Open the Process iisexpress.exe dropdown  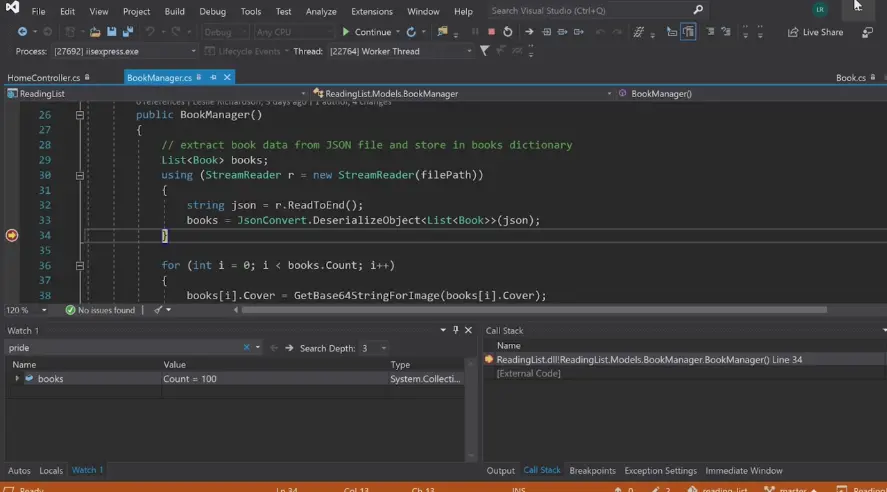(193, 51)
